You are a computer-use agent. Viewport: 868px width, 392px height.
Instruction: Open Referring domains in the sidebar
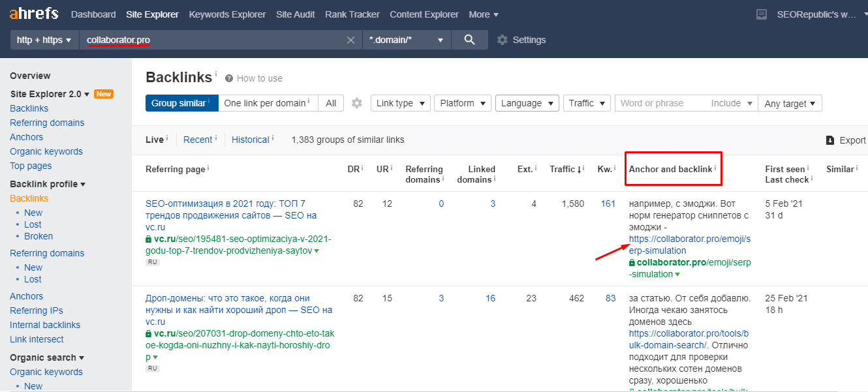click(x=47, y=123)
